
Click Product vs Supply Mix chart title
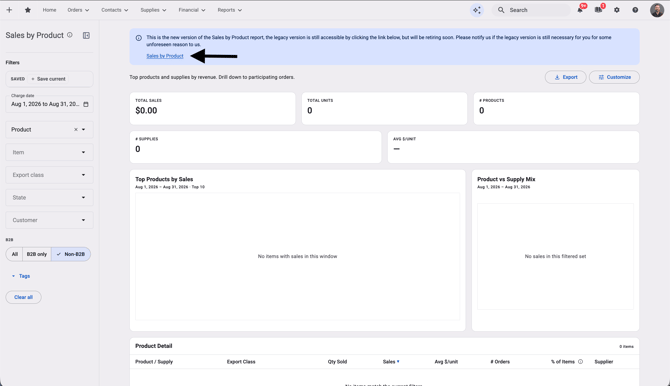tap(506, 179)
